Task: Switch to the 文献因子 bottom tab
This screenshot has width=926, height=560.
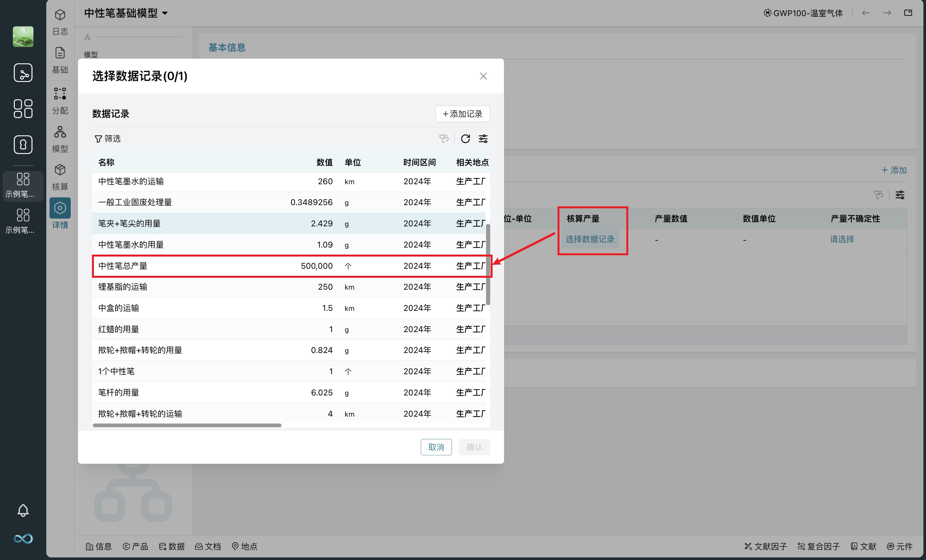Action: click(766, 546)
